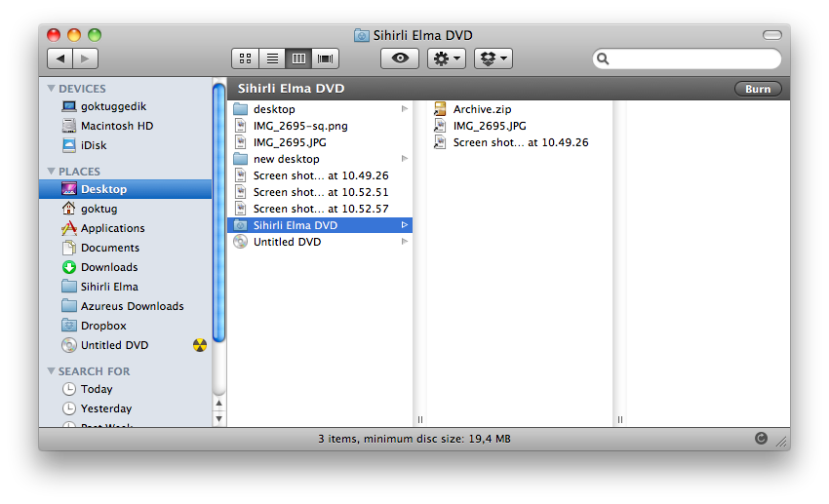This screenshot has height=504, width=829.
Task: Click the Quick Look eye icon
Action: [x=399, y=58]
